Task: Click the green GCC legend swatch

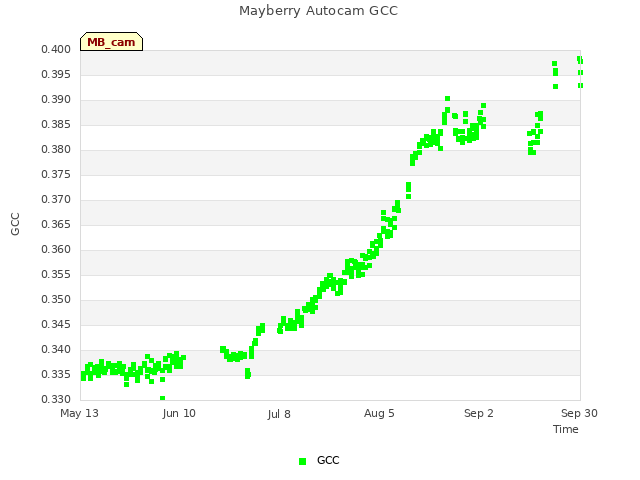Action: pyautogui.click(x=302, y=461)
